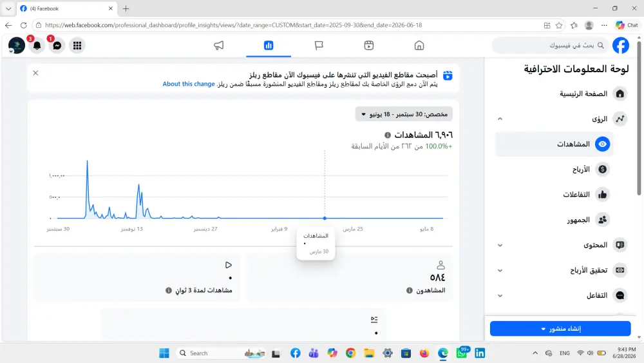
Task: Click the info icon beside 3-second views
Action: (168, 290)
